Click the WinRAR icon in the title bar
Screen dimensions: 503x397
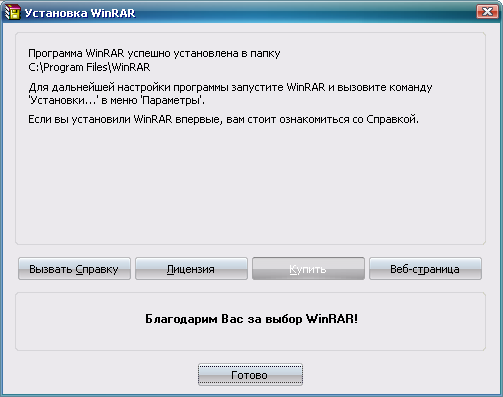tap(12, 12)
